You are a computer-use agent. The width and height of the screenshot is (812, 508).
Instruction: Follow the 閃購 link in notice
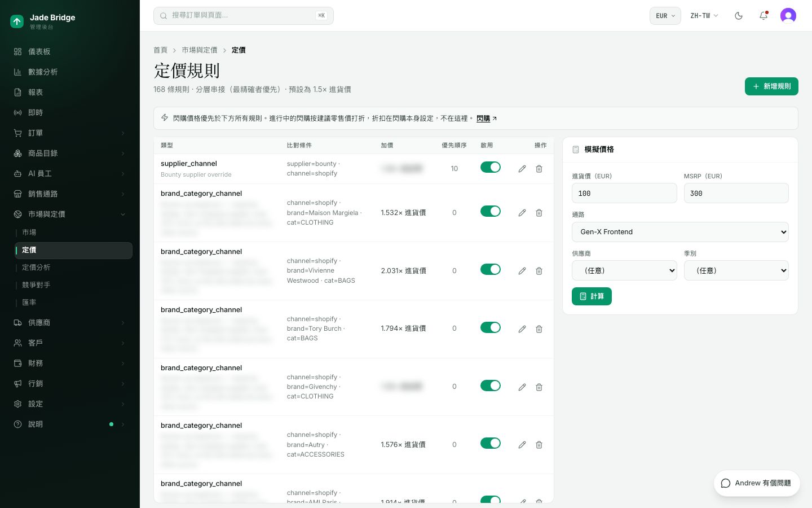[486, 119]
